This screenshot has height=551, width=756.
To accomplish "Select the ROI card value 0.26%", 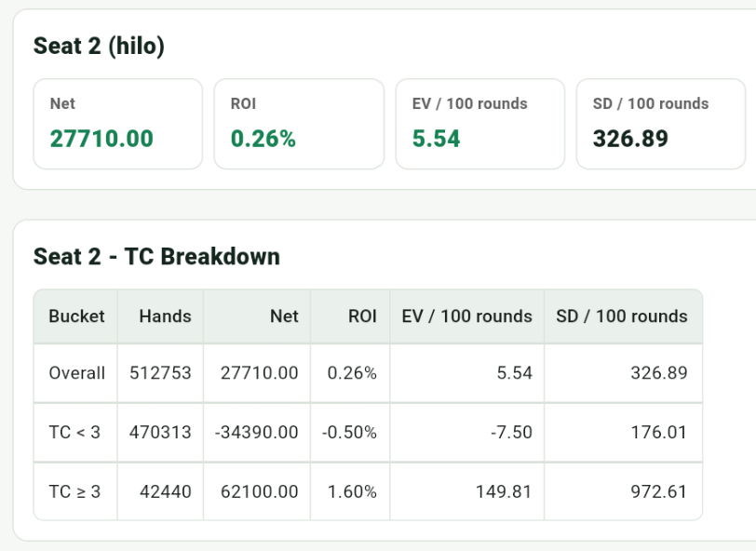I will click(263, 139).
